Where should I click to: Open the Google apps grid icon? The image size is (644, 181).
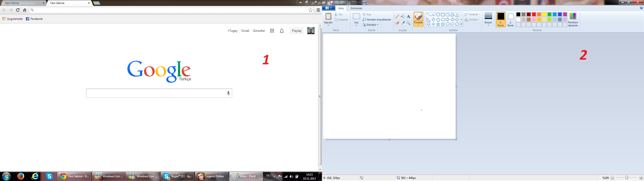[x=272, y=31]
